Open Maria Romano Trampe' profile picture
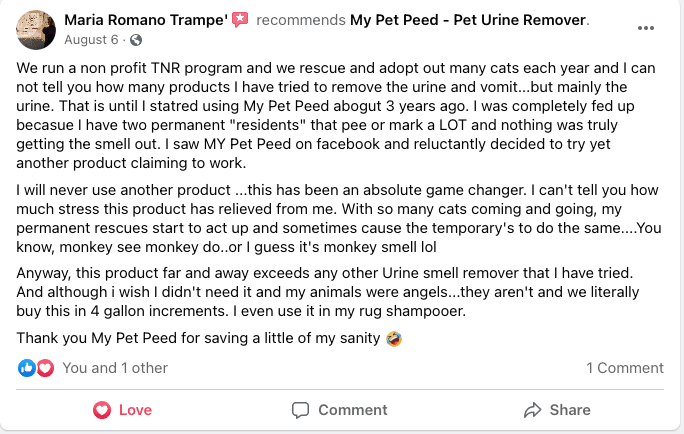The height and width of the screenshot is (434, 684). click(x=36, y=29)
